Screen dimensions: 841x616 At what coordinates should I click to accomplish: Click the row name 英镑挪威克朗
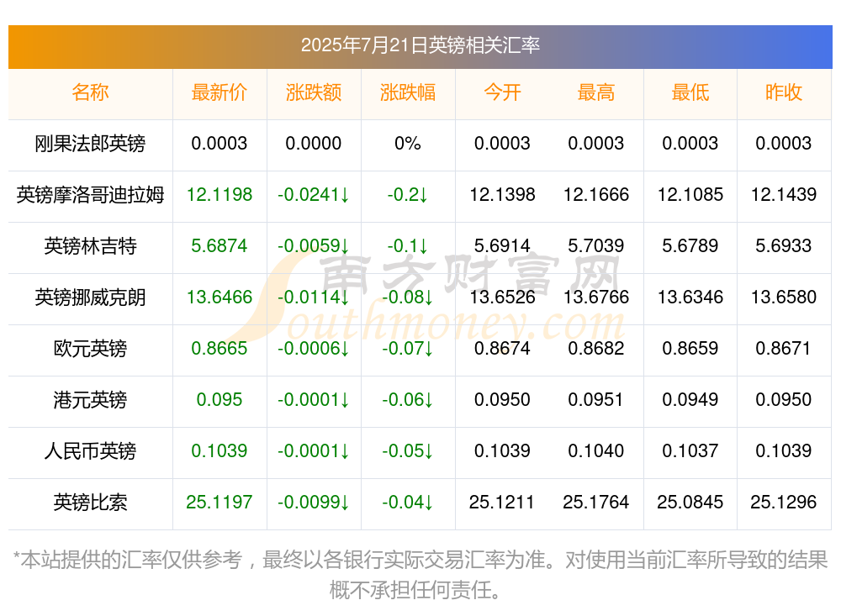90,297
